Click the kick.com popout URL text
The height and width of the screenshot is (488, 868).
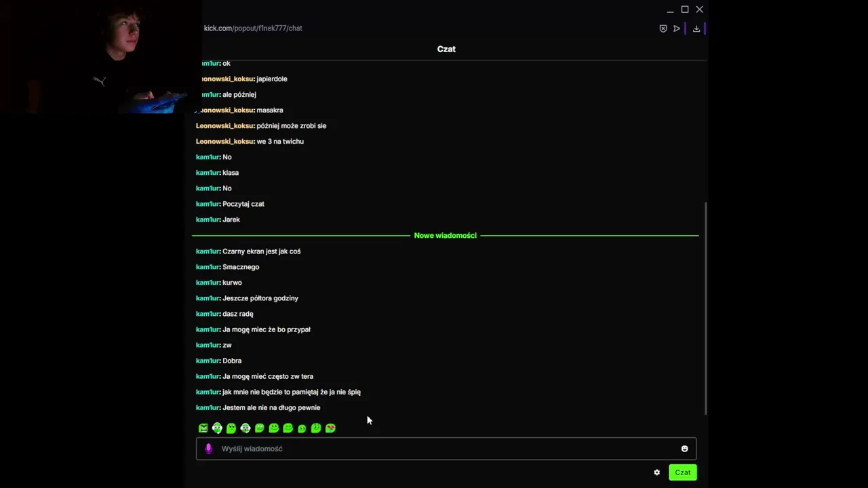click(x=253, y=28)
